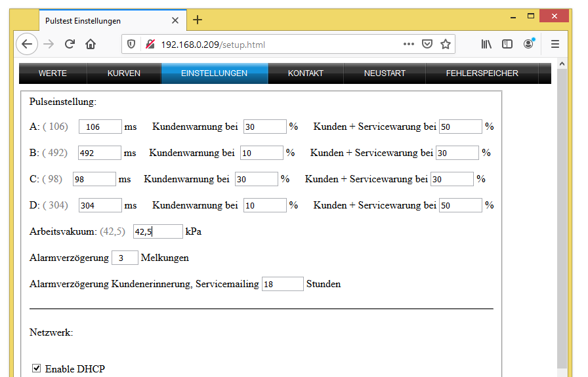Click the Alarmverzögerung Melkungen field

[125, 258]
